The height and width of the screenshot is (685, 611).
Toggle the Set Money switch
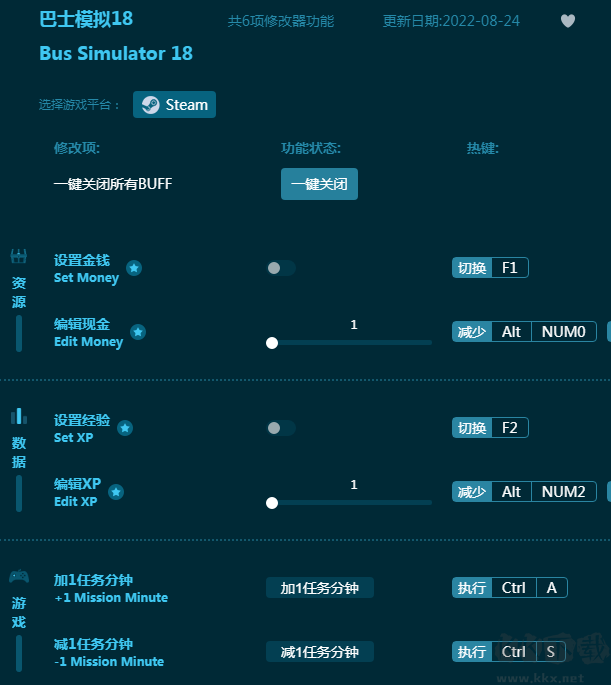281,268
